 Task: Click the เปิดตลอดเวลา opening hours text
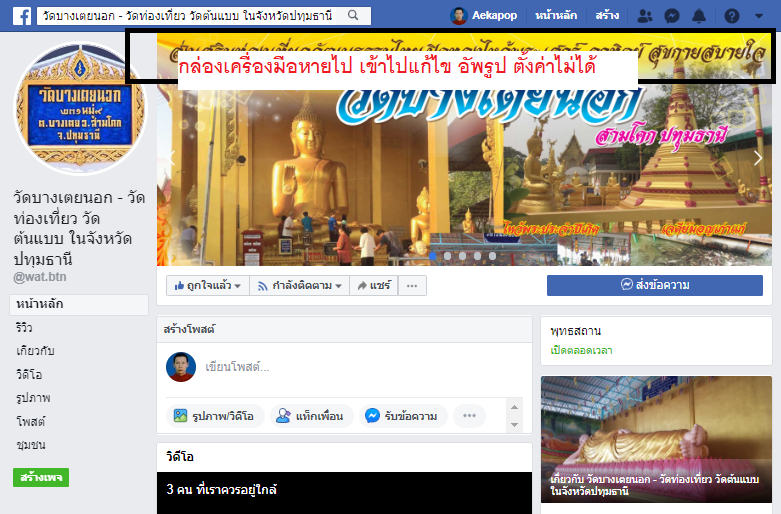click(x=581, y=351)
